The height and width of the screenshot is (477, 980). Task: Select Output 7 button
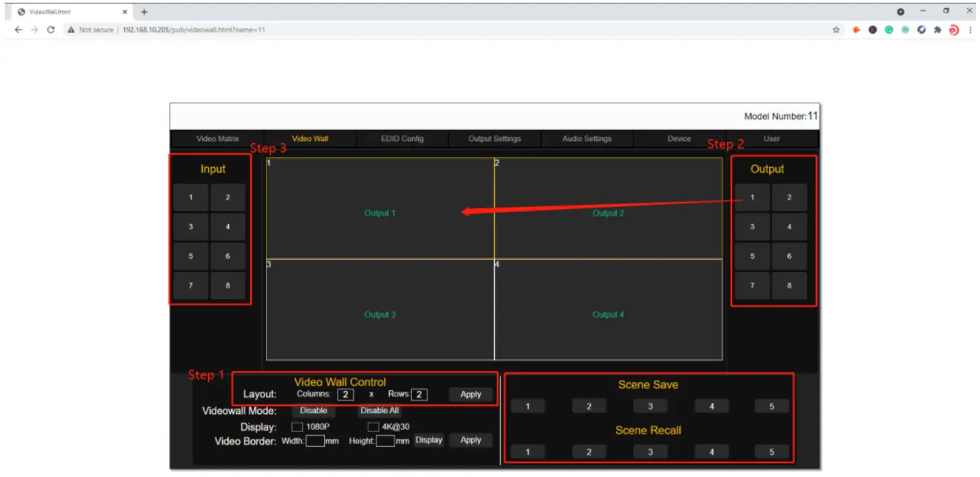coord(752,286)
